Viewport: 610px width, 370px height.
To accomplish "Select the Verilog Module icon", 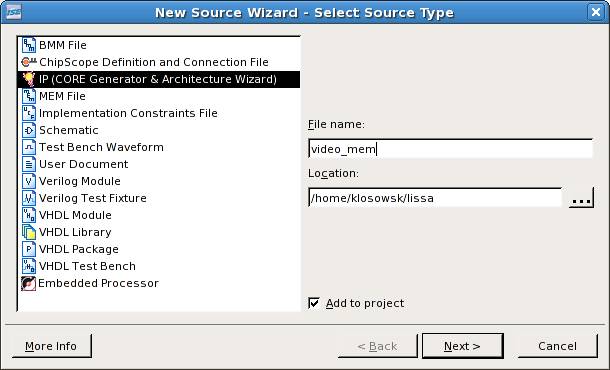I will (29, 181).
